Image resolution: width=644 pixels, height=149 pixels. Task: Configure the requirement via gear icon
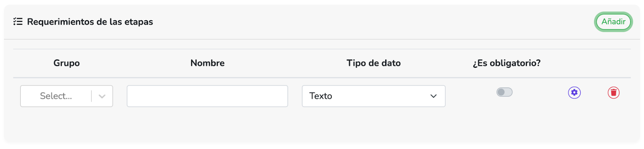(574, 92)
